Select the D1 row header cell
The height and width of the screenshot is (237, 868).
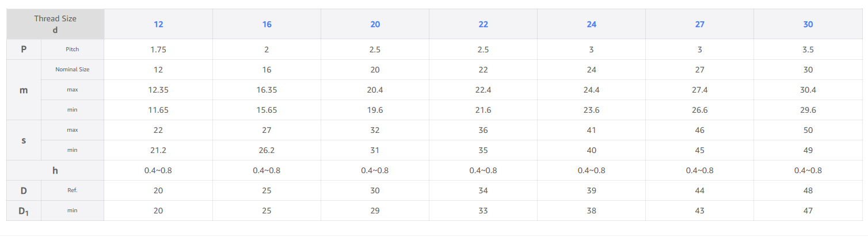[x=24, y=211]
